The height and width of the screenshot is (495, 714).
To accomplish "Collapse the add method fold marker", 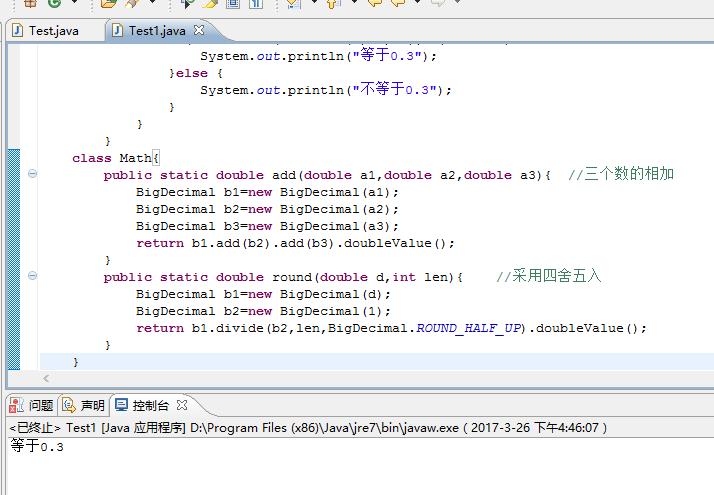I will (x=33, y=175).
